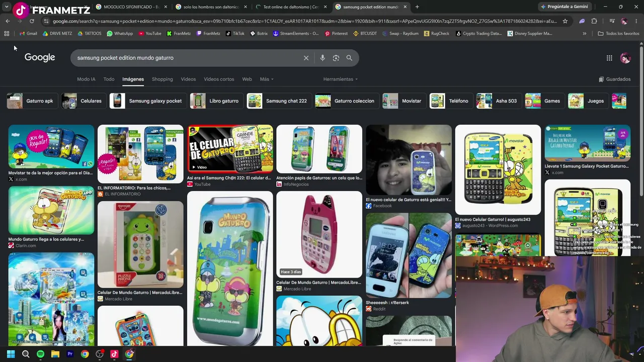Open the Pinterest bookmark

[336, 34]
